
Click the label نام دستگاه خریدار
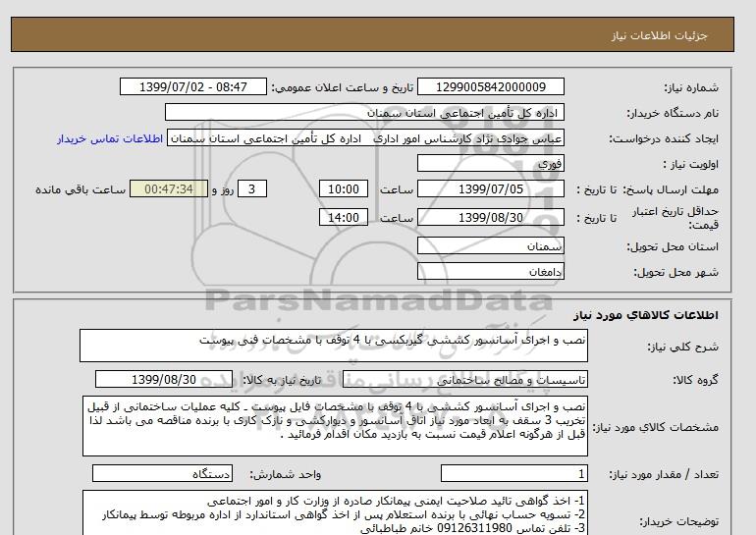click(673, 113)
